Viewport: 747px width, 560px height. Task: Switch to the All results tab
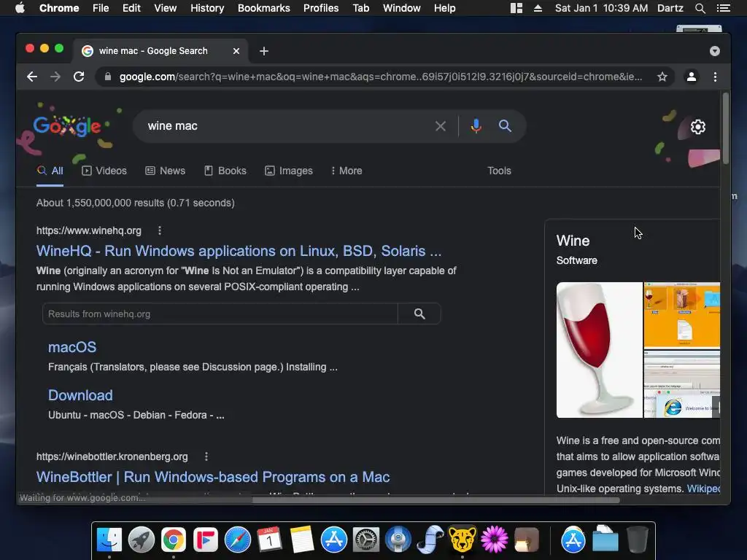point(50,171)
